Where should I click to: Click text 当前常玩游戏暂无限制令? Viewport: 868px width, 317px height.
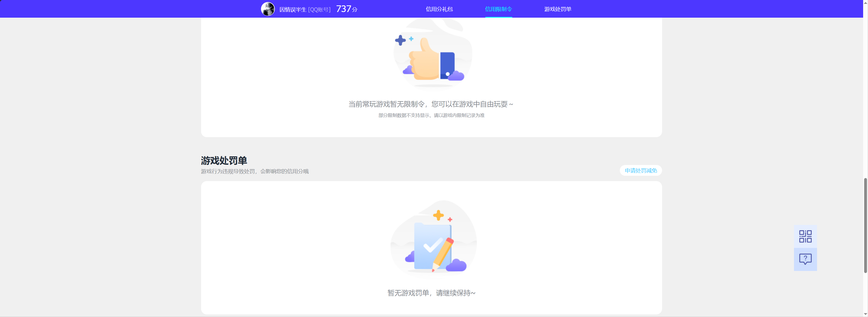pyautogui.click(x=386, y=104)
